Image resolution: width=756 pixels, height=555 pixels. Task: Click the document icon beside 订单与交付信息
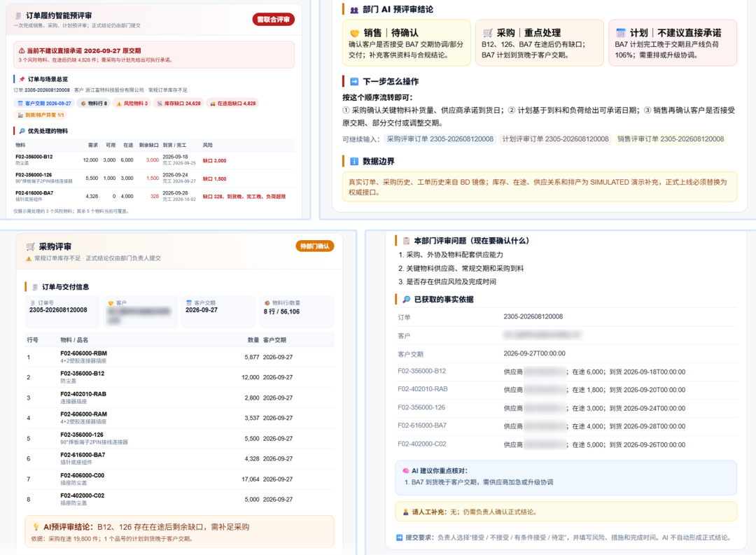click(35, 287)
